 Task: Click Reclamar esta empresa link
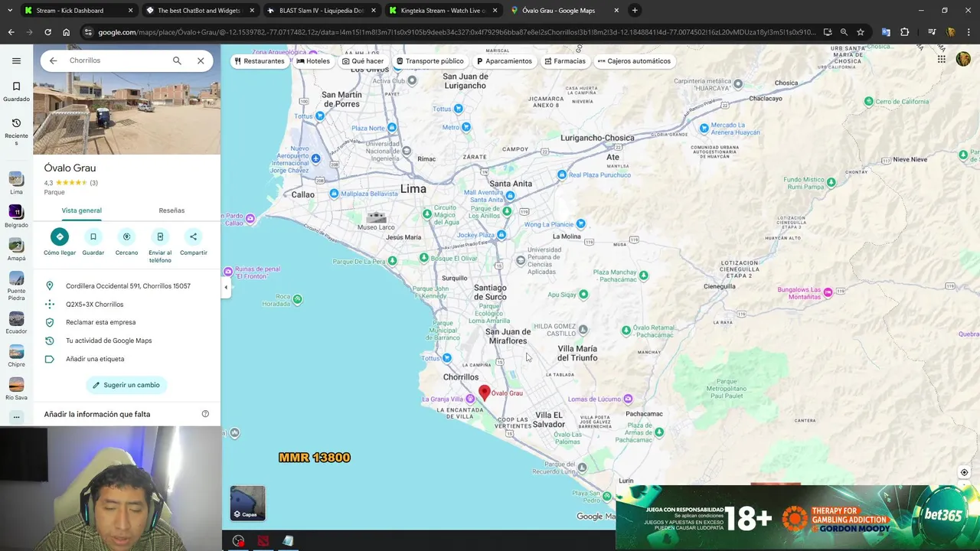click(100, 322)
